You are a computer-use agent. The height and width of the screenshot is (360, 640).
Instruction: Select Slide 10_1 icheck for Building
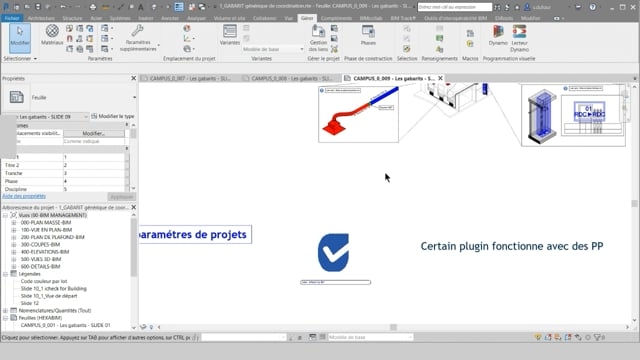pyautogui.click(x=53, y=289)
